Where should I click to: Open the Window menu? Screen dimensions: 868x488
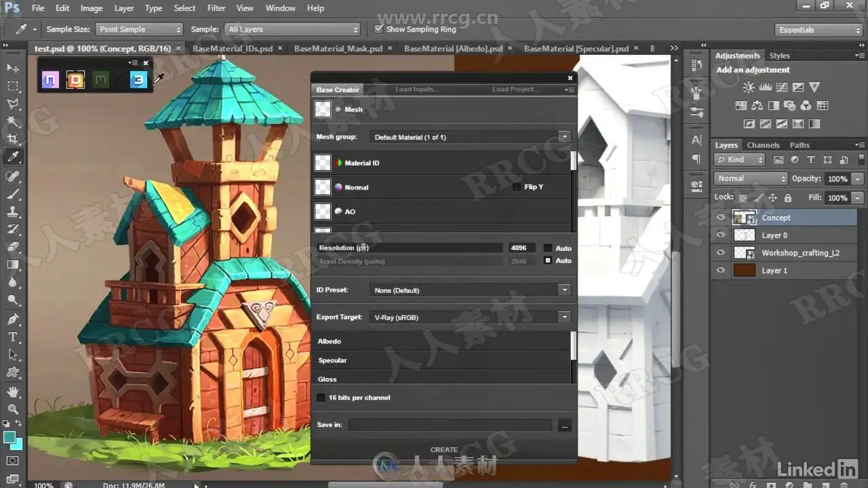pos(280,8)
